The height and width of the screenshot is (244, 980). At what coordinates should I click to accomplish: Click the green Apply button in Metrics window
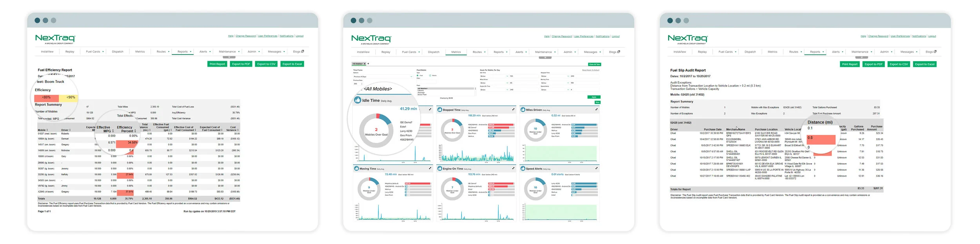593,97
